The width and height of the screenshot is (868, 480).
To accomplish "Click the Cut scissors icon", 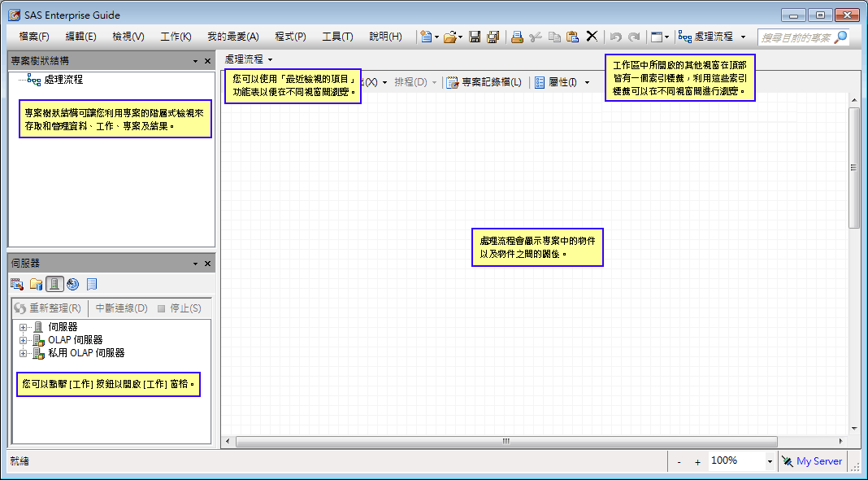I will pyautogui.click(x=536, y=37).
